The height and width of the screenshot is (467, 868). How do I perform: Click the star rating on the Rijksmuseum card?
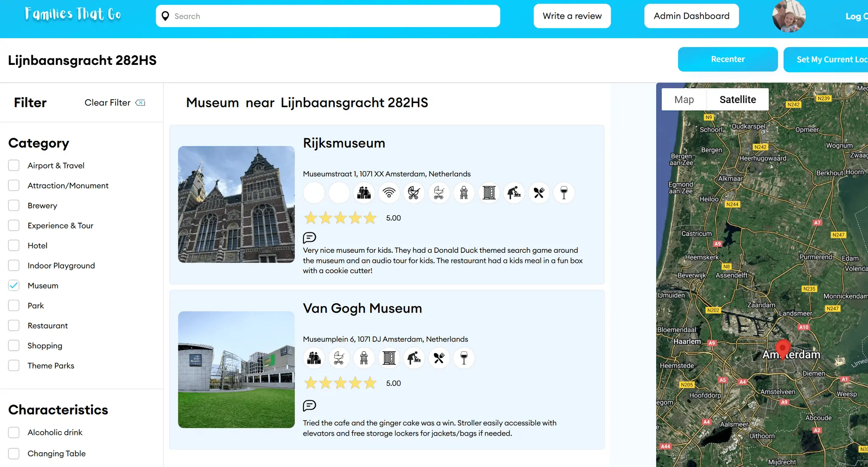[340, 218]
